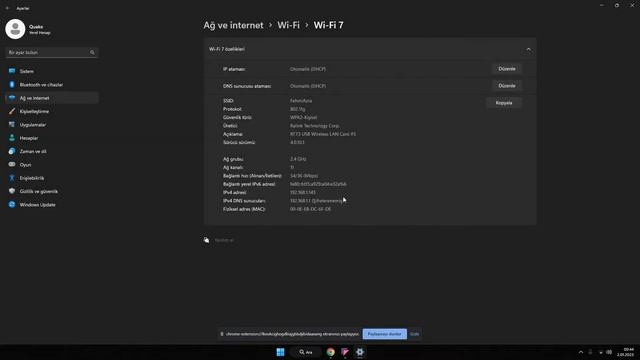Image resolution: width=640 pixels, height=360 pixels.
Task: Open Sistem settings from the sidebar
Action: click(51, 71)
